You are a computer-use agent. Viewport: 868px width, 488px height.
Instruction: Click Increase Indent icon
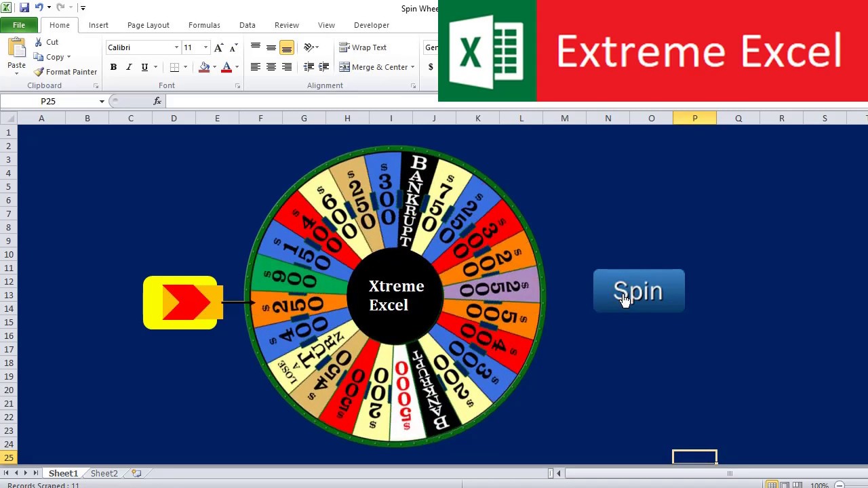point(324,67)
